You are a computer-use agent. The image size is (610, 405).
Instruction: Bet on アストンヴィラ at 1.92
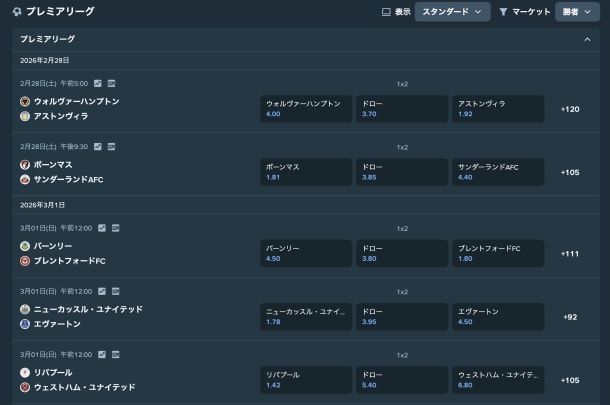click(498, 109)
